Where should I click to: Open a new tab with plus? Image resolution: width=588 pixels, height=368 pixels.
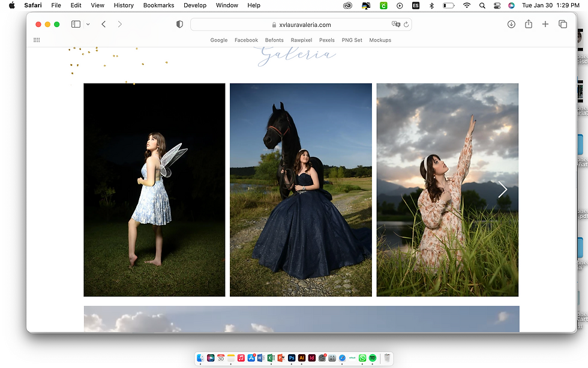click(x=545, y=25)
